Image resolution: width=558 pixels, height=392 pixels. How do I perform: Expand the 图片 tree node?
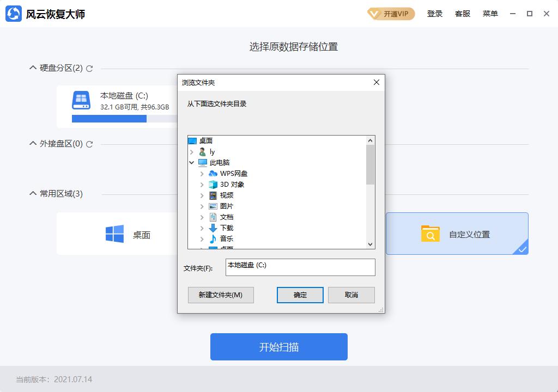(202, 206)
